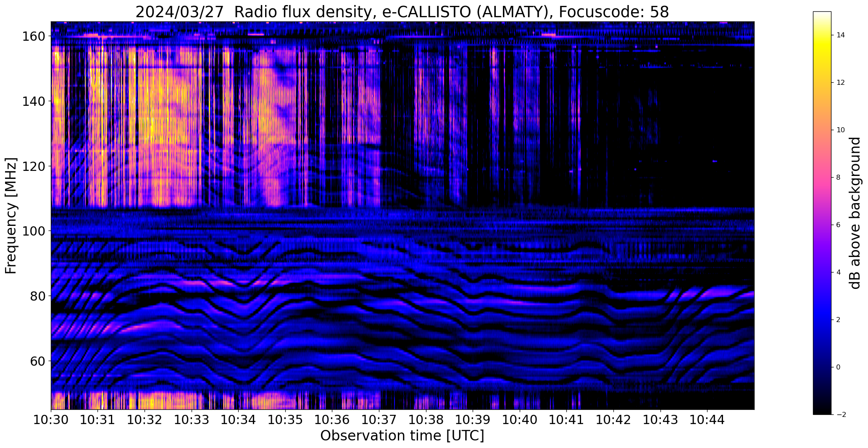The width and height of the screenshot is (868, 448).
Task: Select the 10:33 time tick label
Action: [x=192, y=420]
